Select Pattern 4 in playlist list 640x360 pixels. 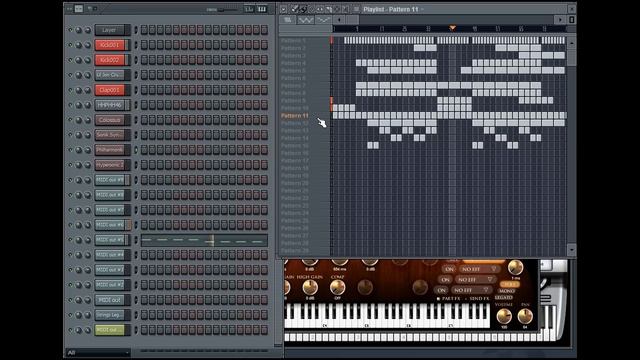click(293, 63)
